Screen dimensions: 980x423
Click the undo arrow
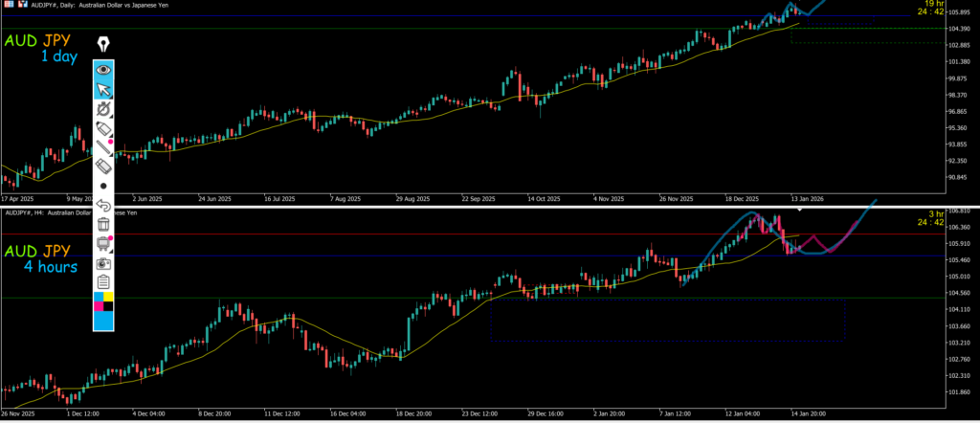(103, 205)
